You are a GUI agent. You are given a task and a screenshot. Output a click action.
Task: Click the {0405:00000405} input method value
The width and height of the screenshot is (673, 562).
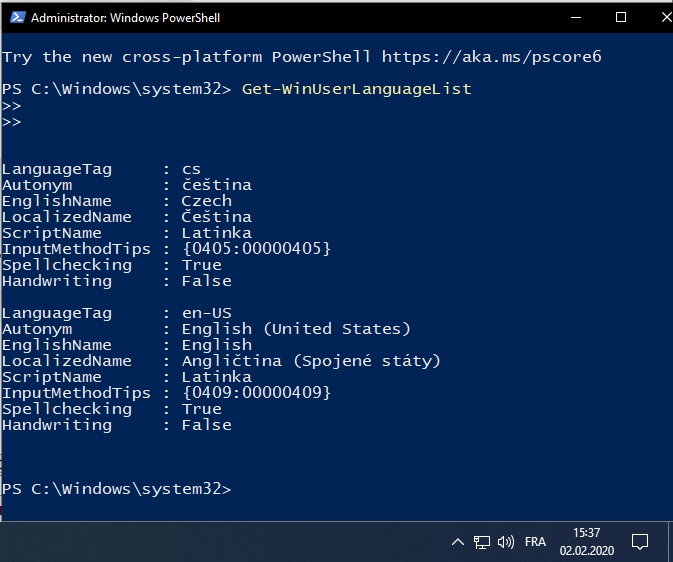click(256, 249)
